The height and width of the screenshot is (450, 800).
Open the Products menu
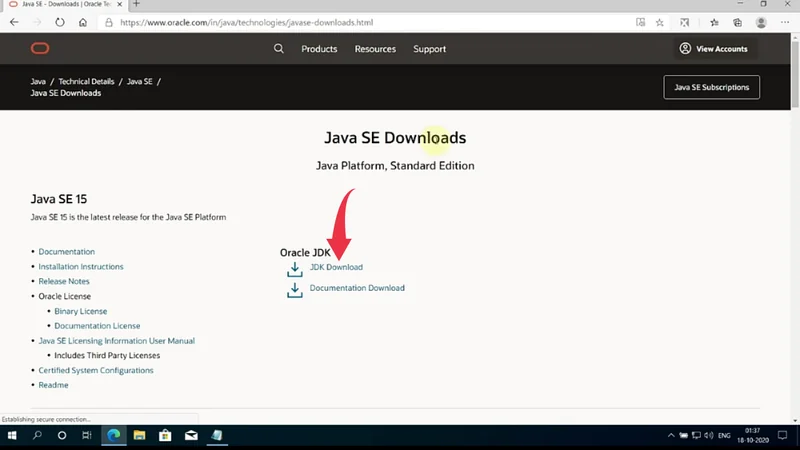point(319,49)
